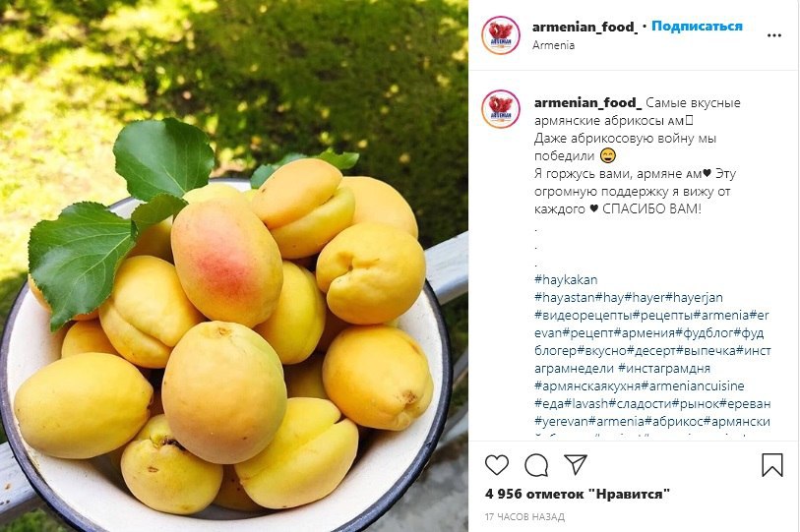Click the header profile avatar of armenian_food_
The image size is (800, 532).
point(501,35)
